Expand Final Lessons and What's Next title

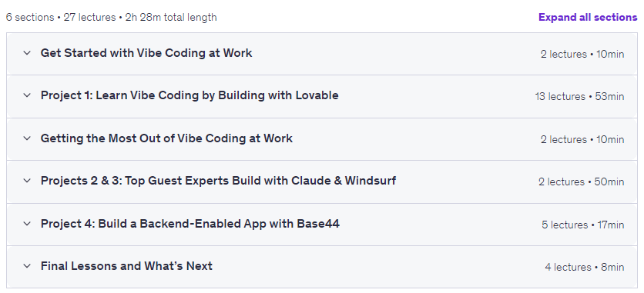click(126, 266)
